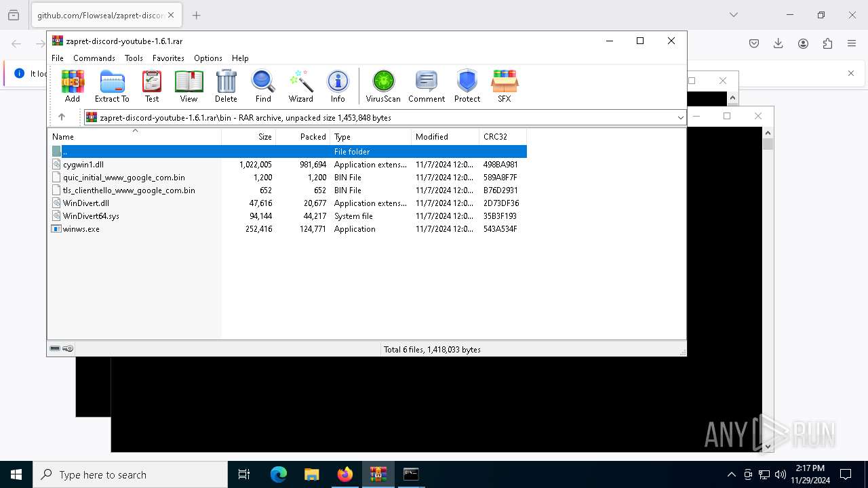868x488 pixels.
Task: Open Firefox account icon
Action: tap(803, 43)
